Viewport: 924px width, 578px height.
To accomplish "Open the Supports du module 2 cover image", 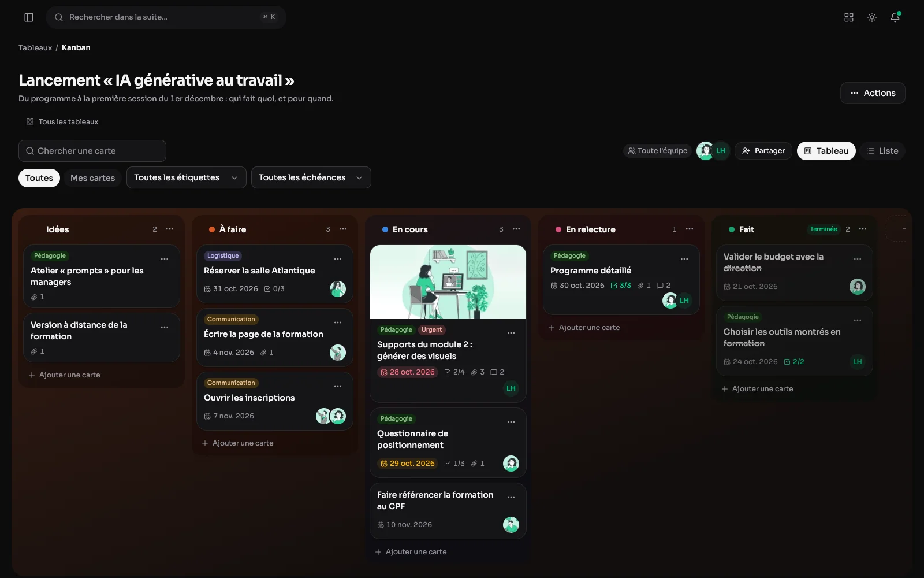I will [448, 282].
